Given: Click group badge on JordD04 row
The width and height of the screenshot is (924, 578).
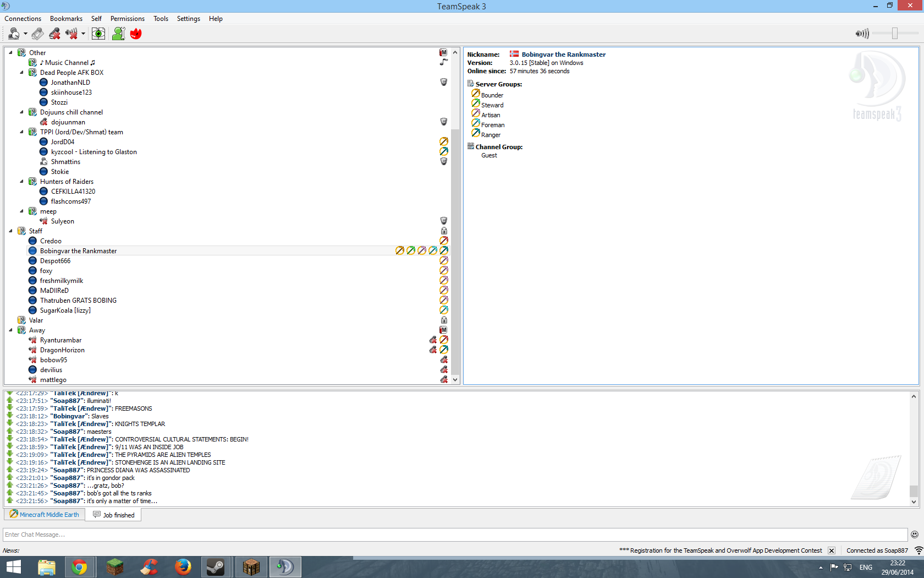Looking at the screenshot, I should [443, 141].
